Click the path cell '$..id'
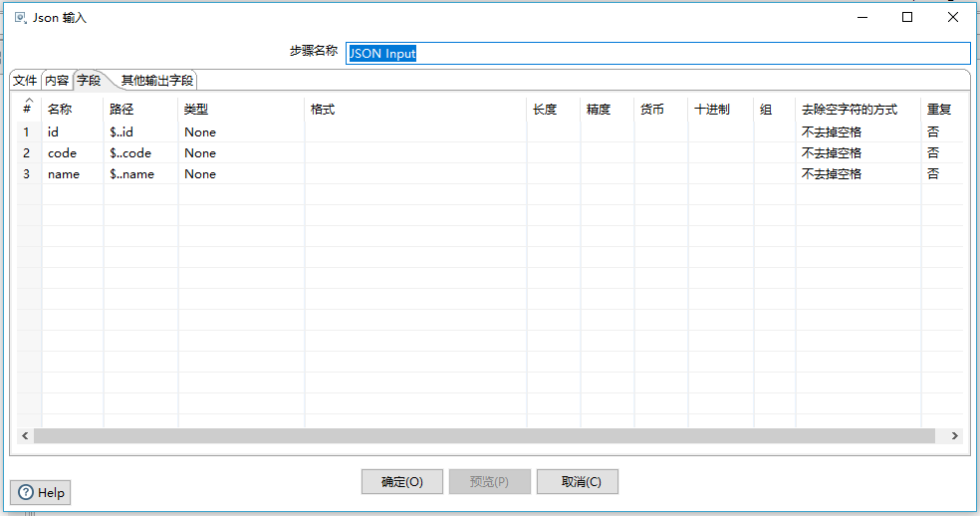The image size is (980, 516). tap(140, 131)
